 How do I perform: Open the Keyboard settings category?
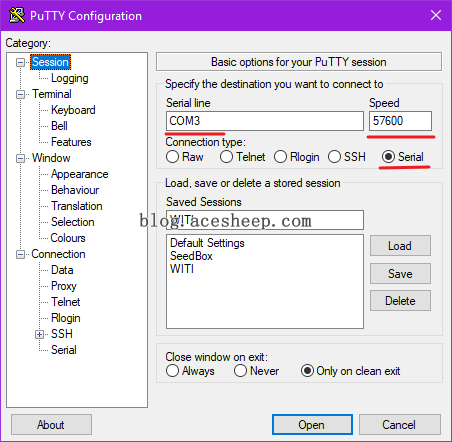coord(73,110)
